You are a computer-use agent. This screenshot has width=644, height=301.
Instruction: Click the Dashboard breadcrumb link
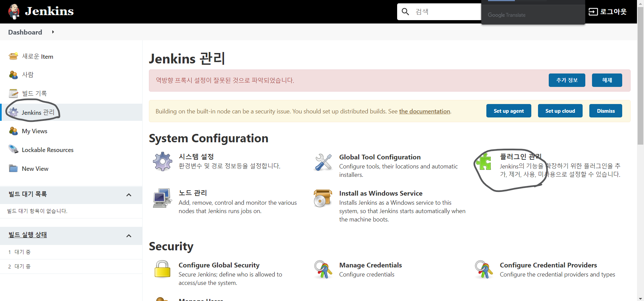(x=25, y=32)
